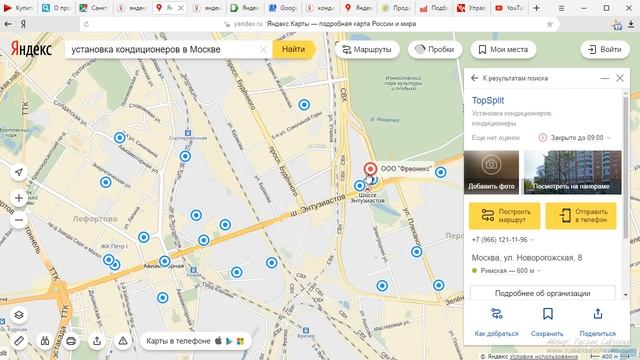The width and height of the screenshot is (640, 360).
Task: Expand the Закрыто до 09:00 working hours
Action: (x=576, y=138)
